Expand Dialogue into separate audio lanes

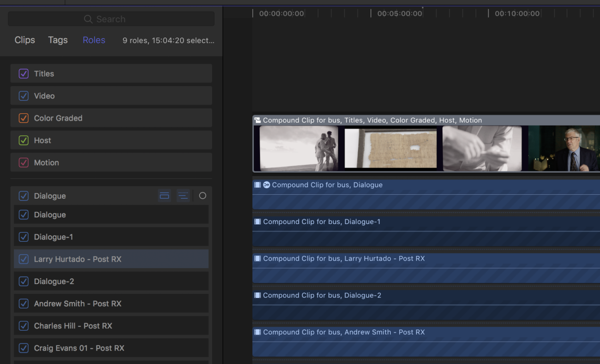pyautogui.click(x=183, y=195)
